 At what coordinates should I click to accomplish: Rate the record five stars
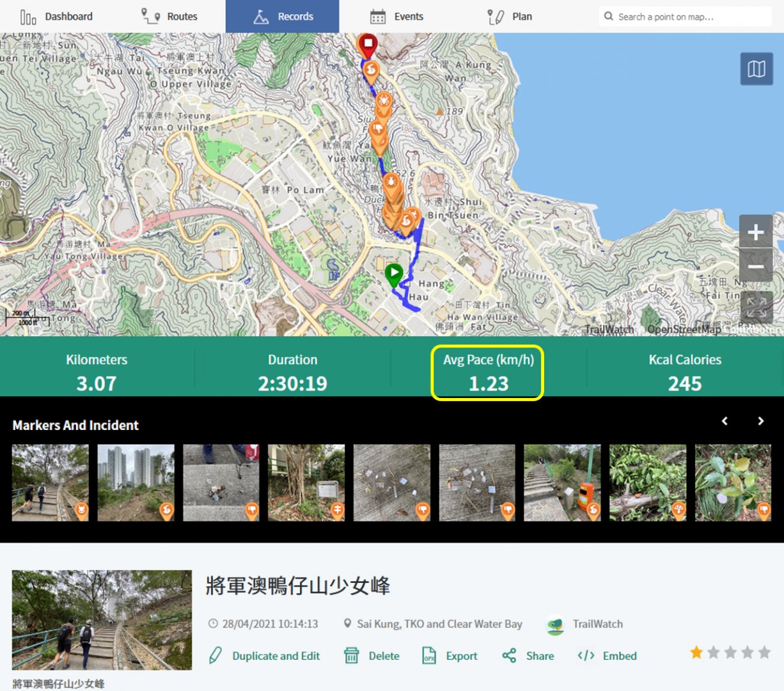click(764, 653)
